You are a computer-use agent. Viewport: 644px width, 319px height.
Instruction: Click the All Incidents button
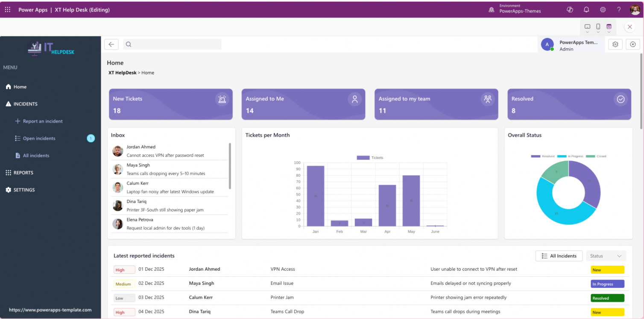559,256
